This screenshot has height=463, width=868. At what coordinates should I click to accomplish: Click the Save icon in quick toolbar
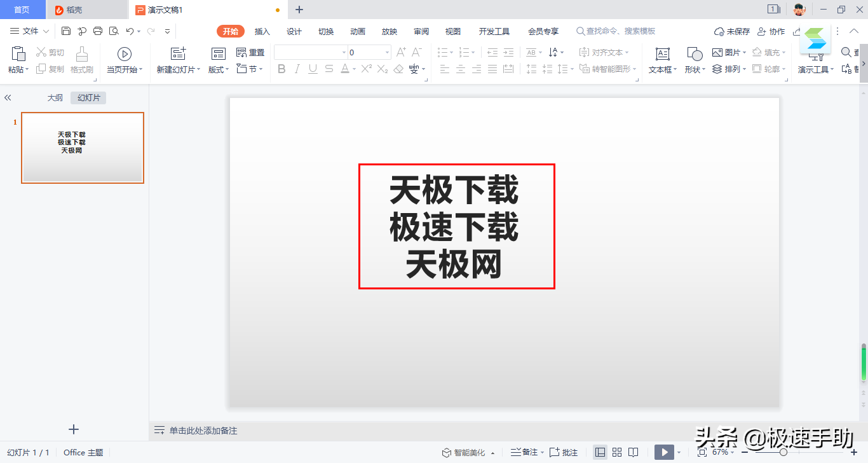(x=66, y=31)
